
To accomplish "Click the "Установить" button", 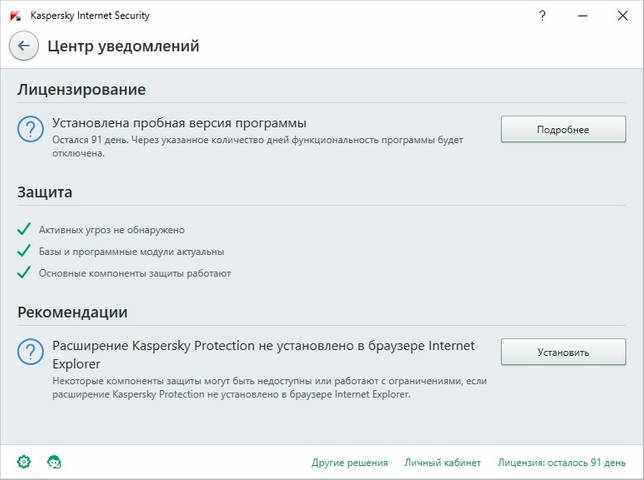I will point(563,352).
